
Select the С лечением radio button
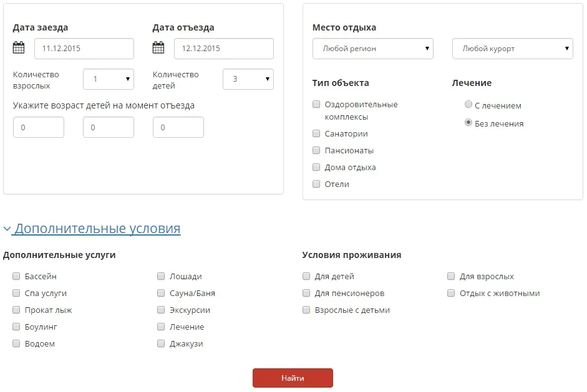point(468,104)
